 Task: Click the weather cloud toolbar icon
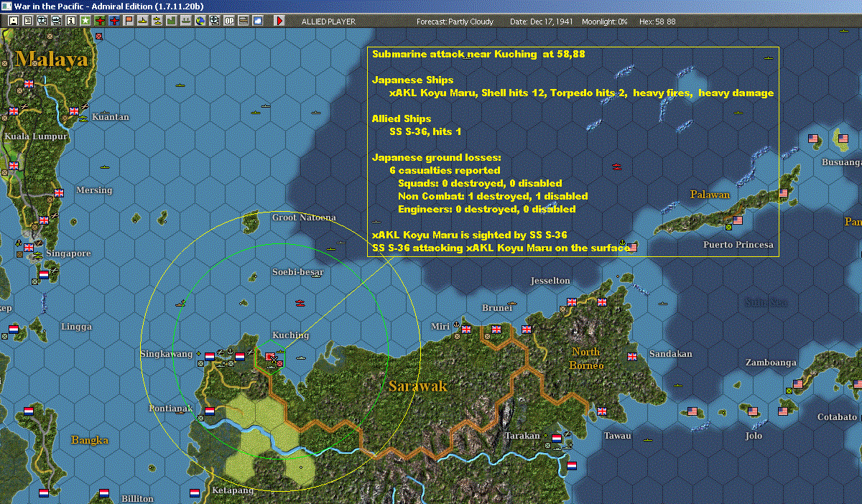(x=257, y=21)
